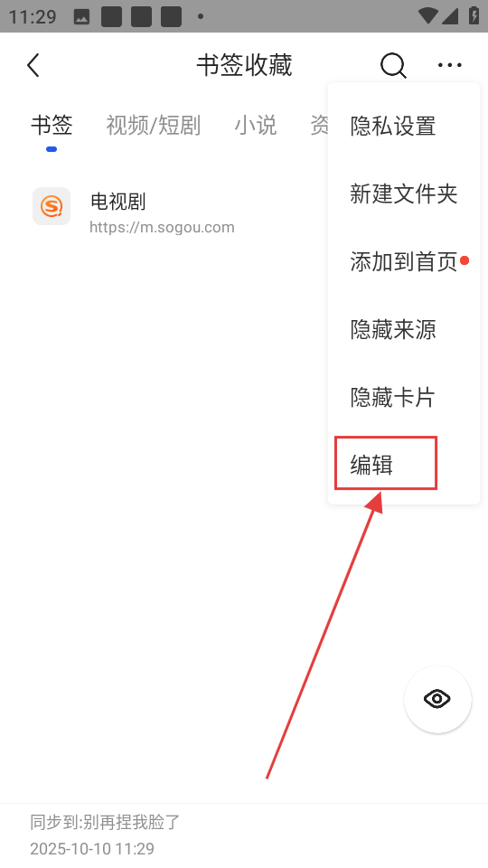Select 隐藏卡片 menu item

[x=393, y=397]
